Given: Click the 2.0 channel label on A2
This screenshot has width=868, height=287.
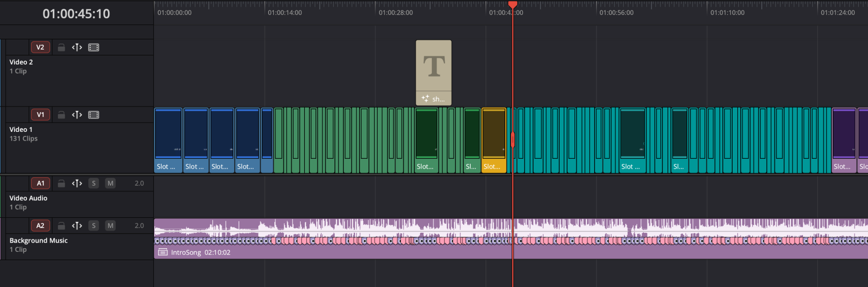Looking at the screenshot, I should [x=139, y=225].
